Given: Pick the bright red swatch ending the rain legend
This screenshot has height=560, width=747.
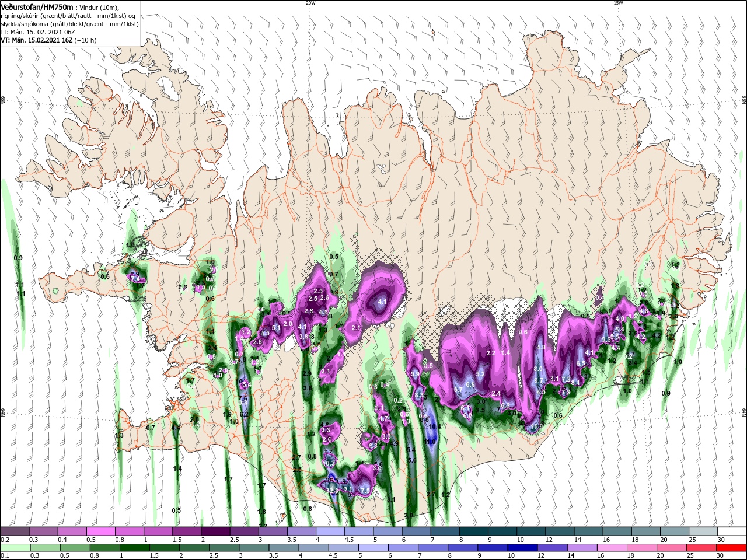Looking at the screenshot, I should click(x=731, y=548).
